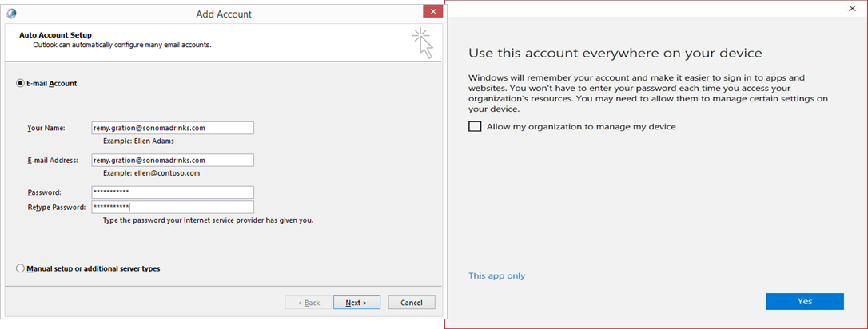Click the disabled Back button
This screenshot has height=329, width=868.
pos(309,303)
